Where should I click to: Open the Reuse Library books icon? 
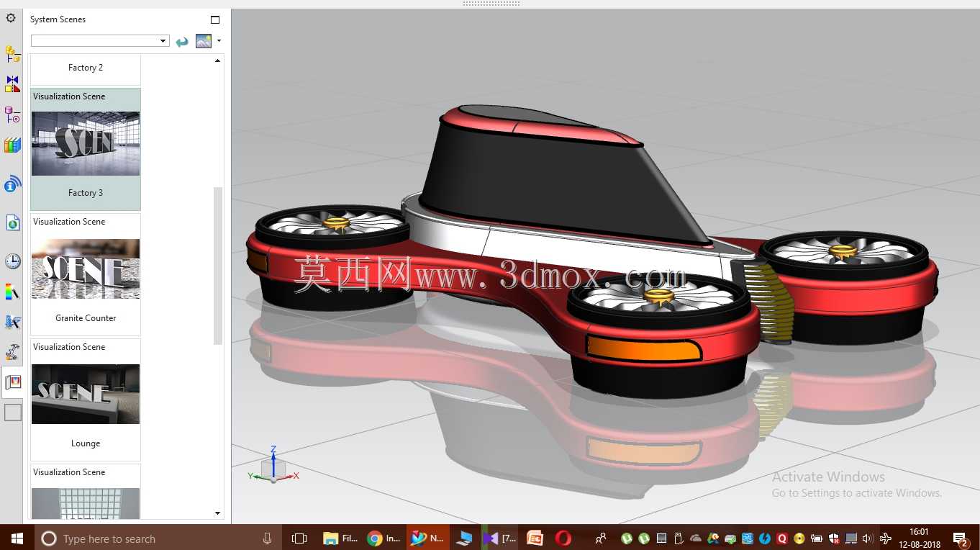tap(12, 145)
